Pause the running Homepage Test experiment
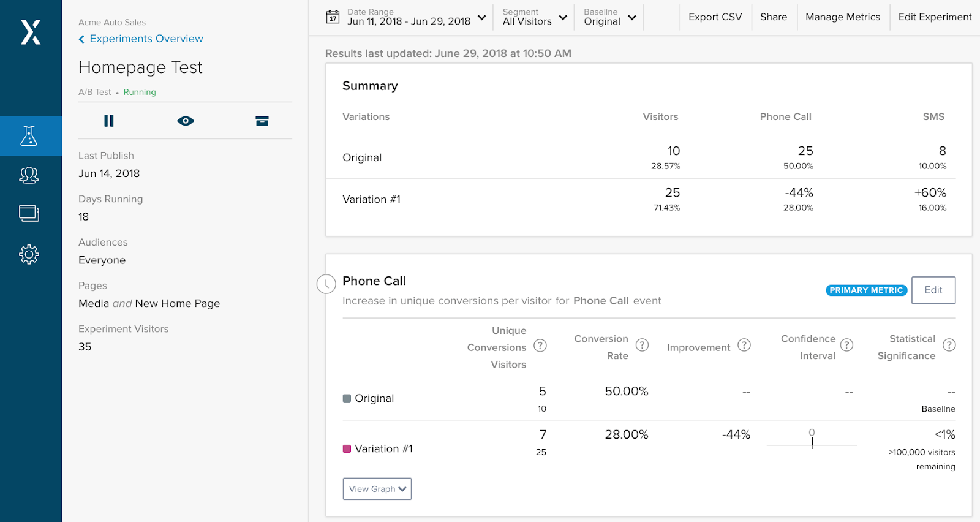980x522 pixels. tap(109, 121)
